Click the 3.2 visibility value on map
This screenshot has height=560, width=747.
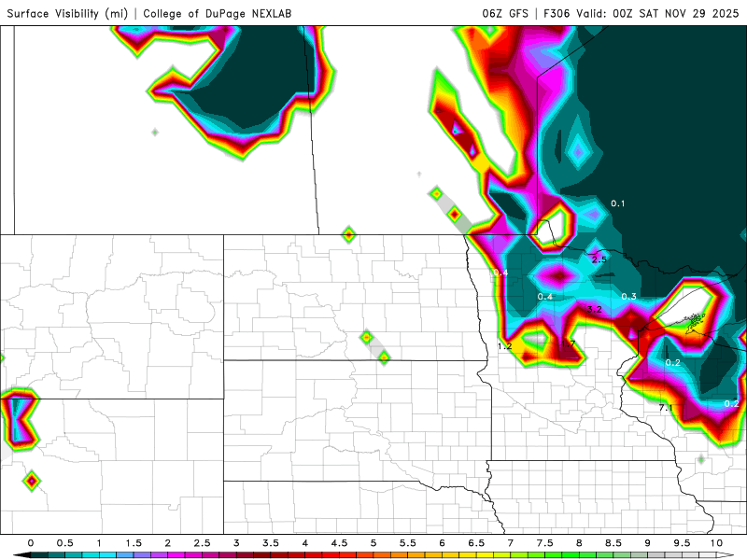pyautogui.click(x=594, y=310)
